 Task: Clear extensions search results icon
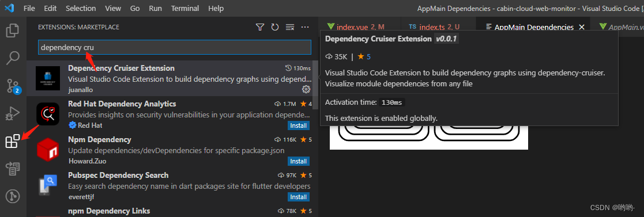click(290, 27)
